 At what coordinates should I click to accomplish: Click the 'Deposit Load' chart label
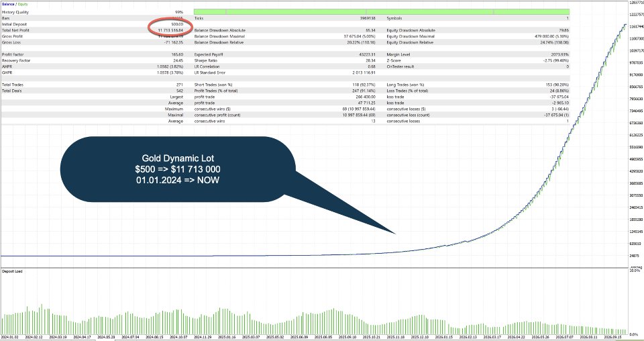click(12, 272)
